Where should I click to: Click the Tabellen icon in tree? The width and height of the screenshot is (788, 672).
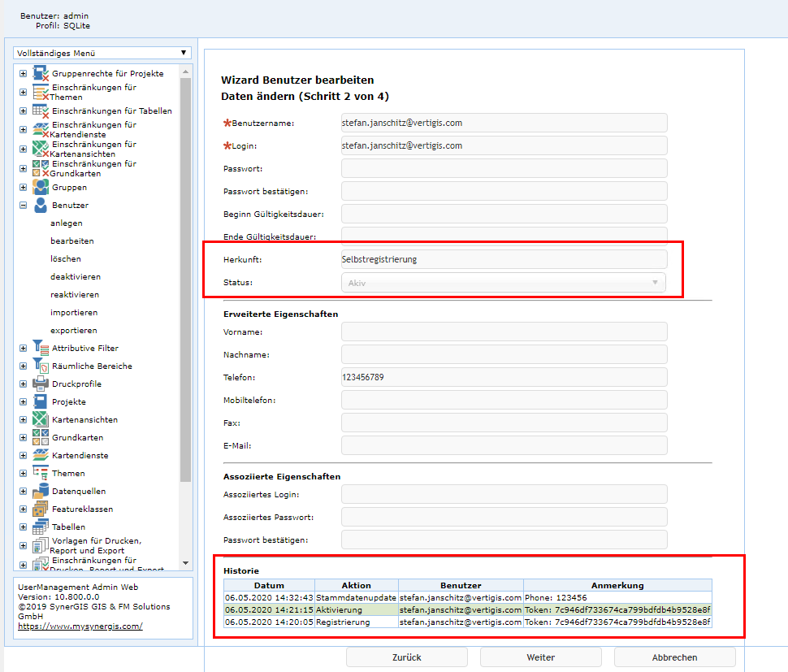point(41,527)
